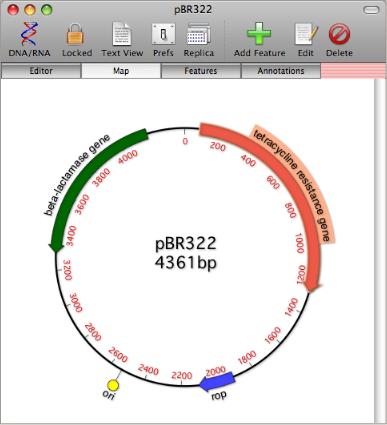Add Feature with the green plus
Viewport: 387px width, 425px height.
point(259,34)
